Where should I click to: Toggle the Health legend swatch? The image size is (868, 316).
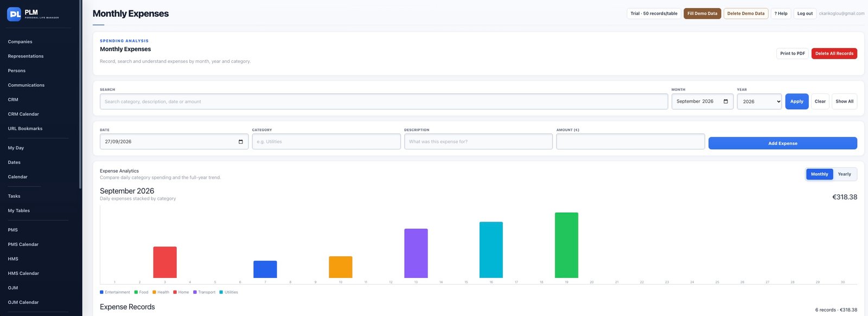pos(154,292)
